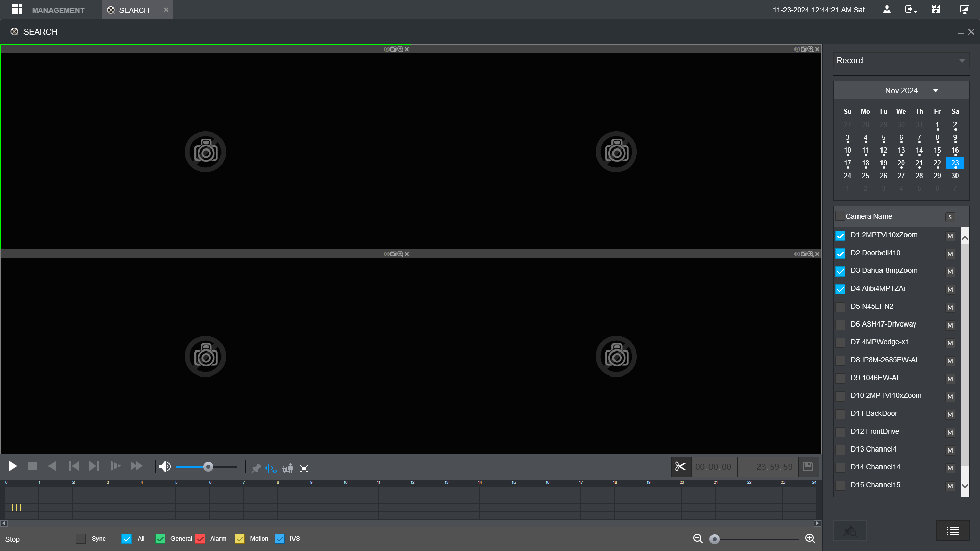
Task: Click the stop playback square button
Action: [x=32, y=466]
